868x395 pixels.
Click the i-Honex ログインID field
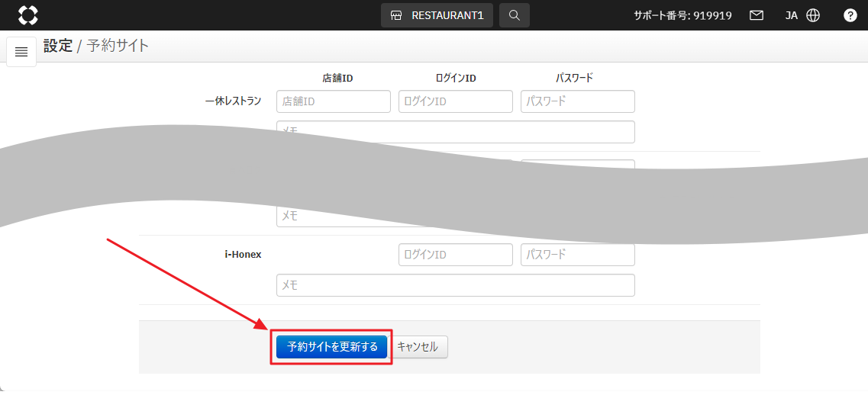[455, 255]
